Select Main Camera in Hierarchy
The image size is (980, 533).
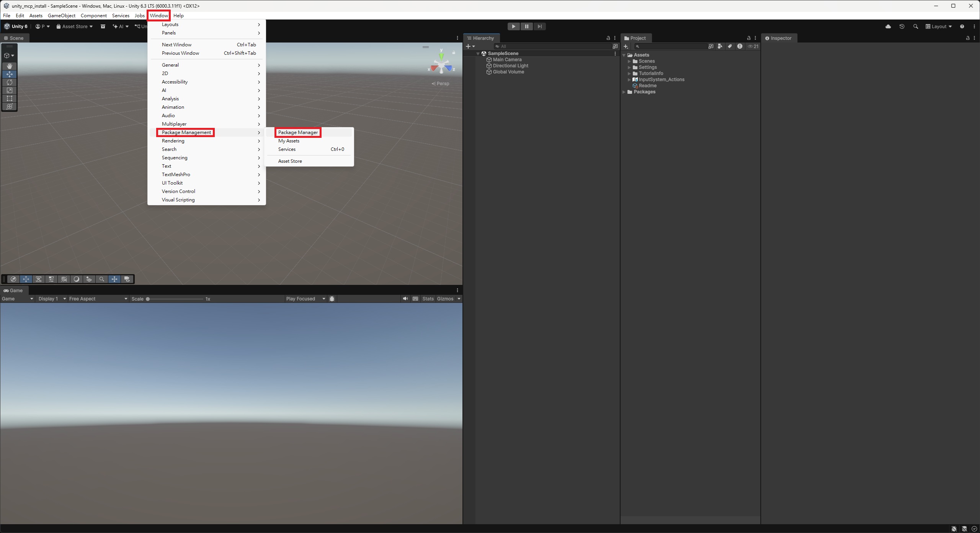pos(507,60)
